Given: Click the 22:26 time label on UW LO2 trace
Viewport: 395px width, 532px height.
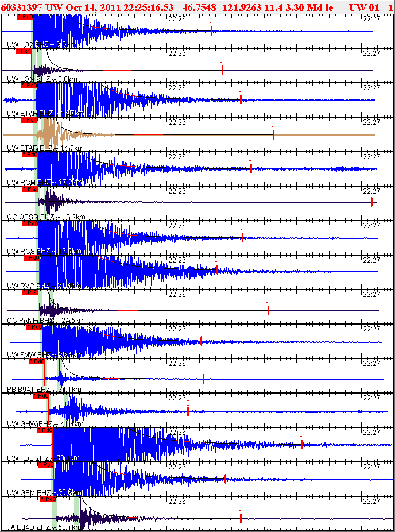Looking at the screenshot, I should (177, 18).
